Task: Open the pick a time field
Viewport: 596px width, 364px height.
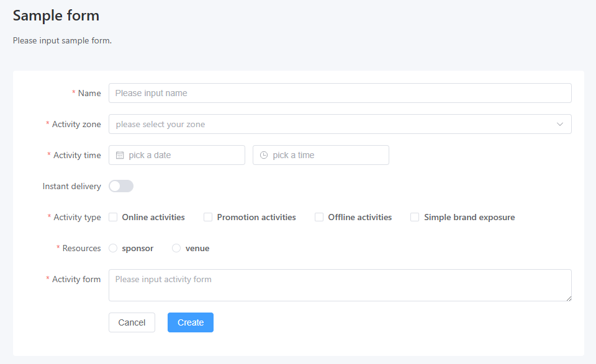Action: (x=321, y=155)
